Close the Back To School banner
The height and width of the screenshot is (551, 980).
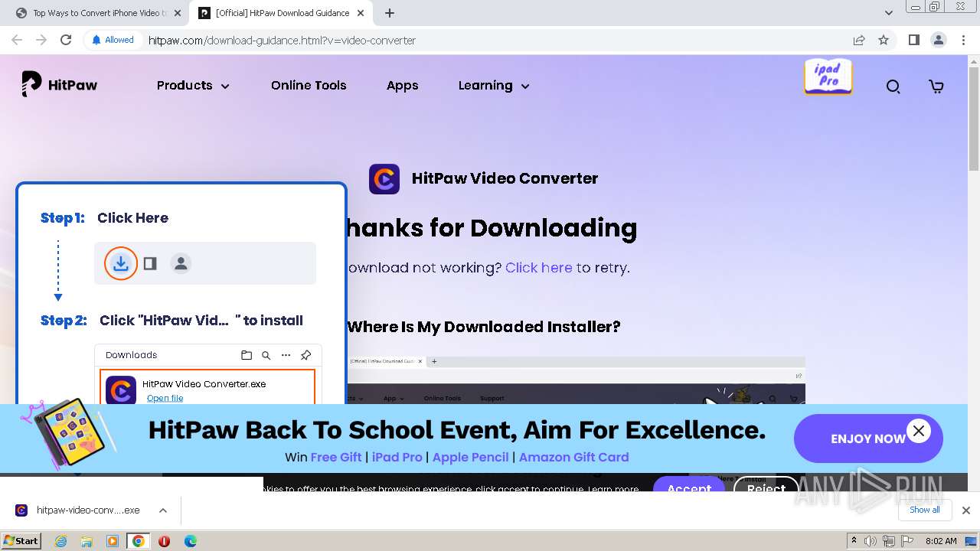[919, 431]
